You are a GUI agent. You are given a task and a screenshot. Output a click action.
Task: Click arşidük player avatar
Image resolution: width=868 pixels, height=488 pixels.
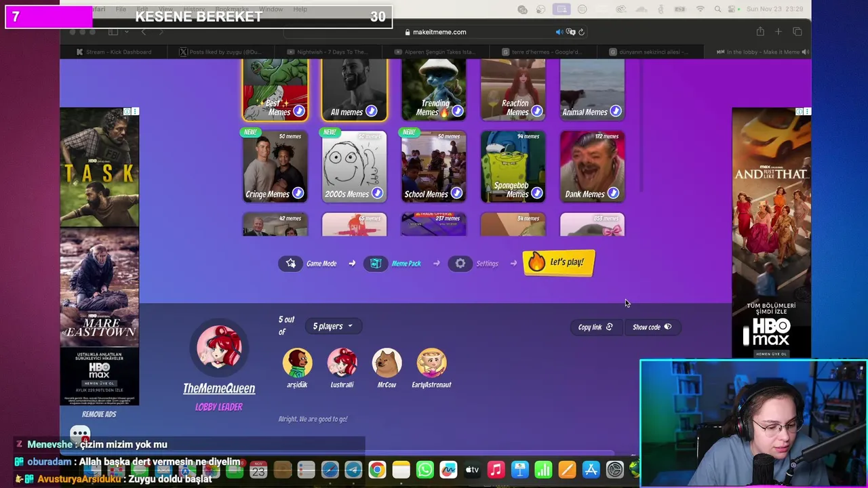tap(297, 363)
